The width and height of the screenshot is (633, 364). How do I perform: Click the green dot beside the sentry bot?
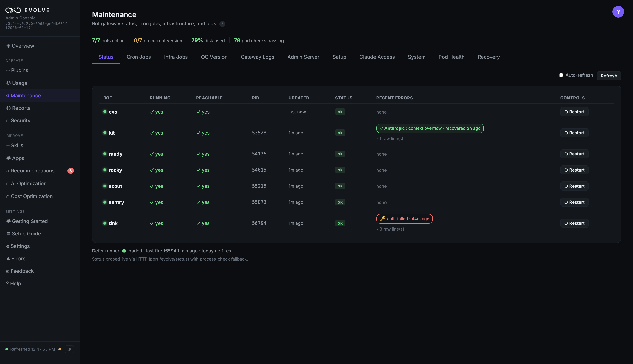(x=105, y=202)
